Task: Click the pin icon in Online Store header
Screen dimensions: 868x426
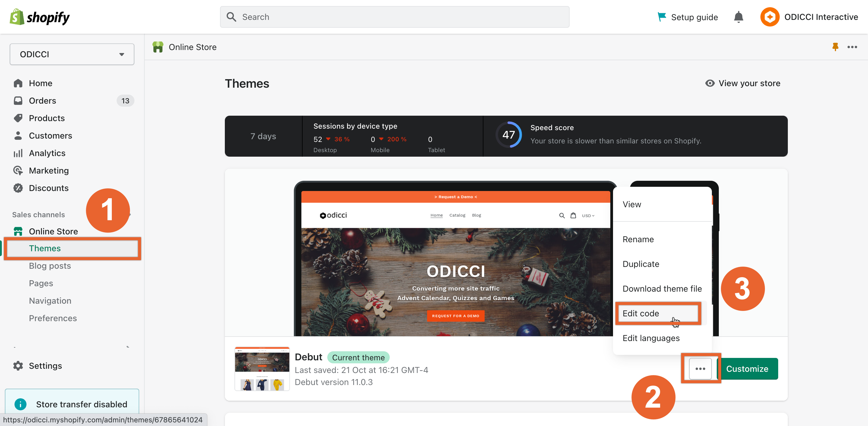Action: tap(835, 47)
